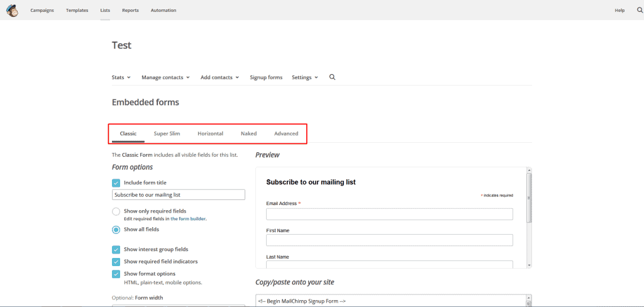Toggle Show required field indicators

(116, 262)
